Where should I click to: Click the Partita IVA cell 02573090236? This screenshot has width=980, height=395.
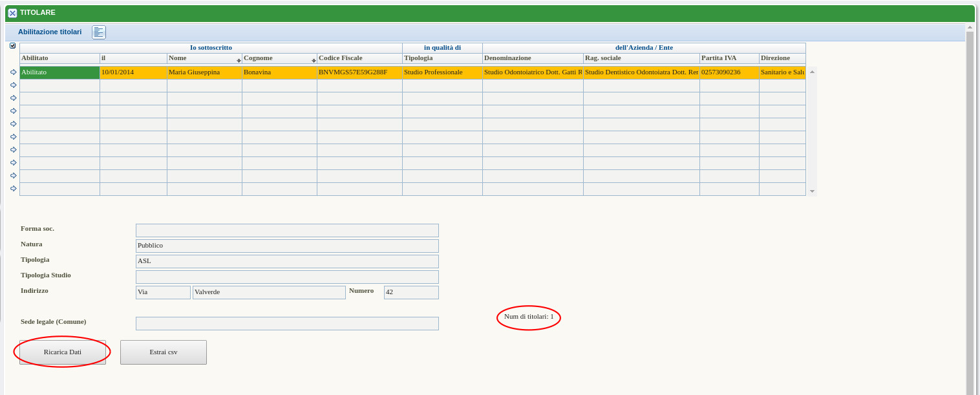coord(729,72)
